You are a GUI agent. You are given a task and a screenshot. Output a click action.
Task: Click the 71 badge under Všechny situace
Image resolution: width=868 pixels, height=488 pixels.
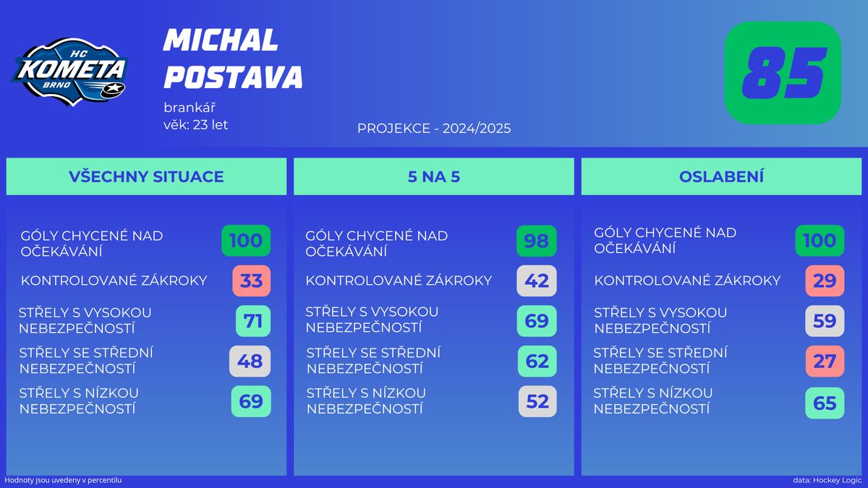252,321
